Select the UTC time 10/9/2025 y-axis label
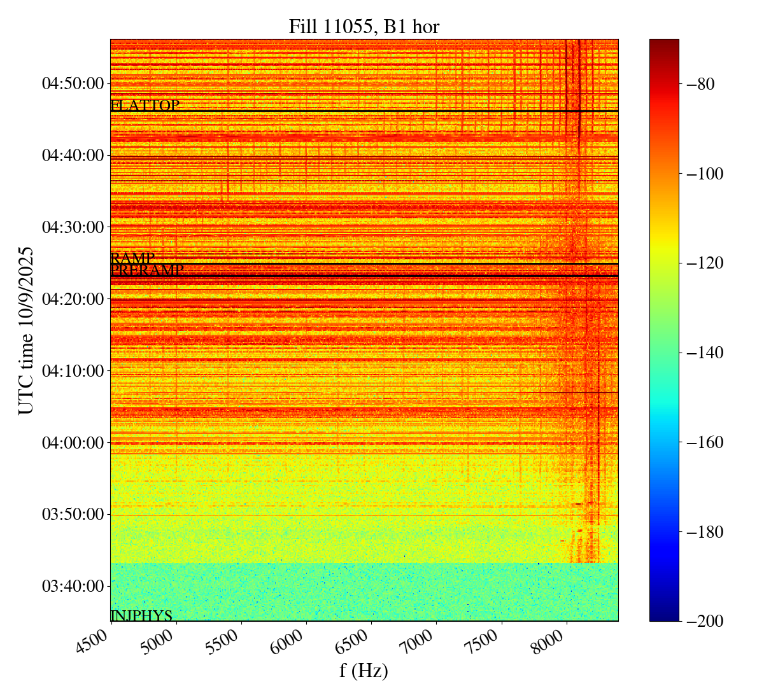764x700 pixels. click(x=26, y=330)
